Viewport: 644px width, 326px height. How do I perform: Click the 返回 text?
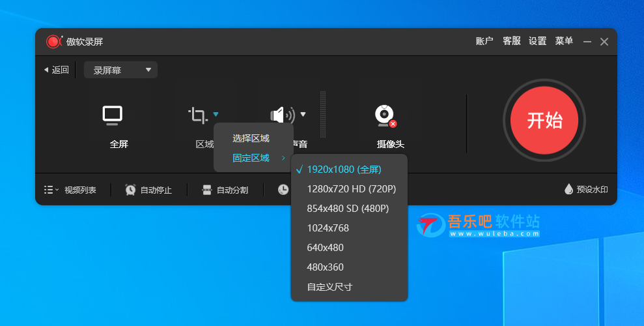click(x=61, y=70)
